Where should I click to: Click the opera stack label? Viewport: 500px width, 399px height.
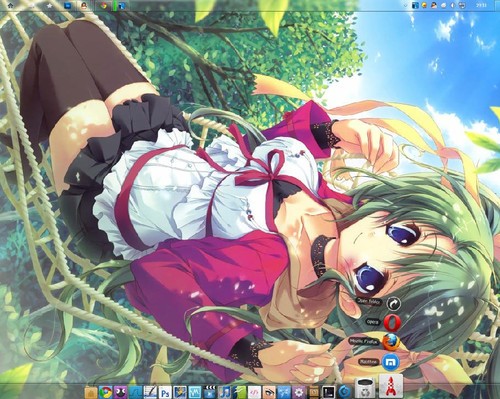(x=373, y=322)
